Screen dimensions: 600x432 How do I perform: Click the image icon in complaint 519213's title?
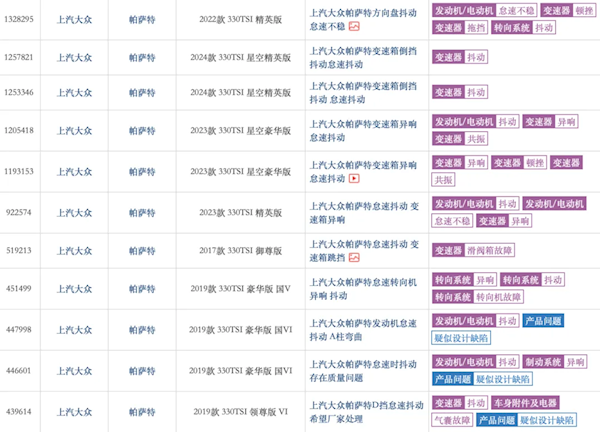tap(354, 258)
